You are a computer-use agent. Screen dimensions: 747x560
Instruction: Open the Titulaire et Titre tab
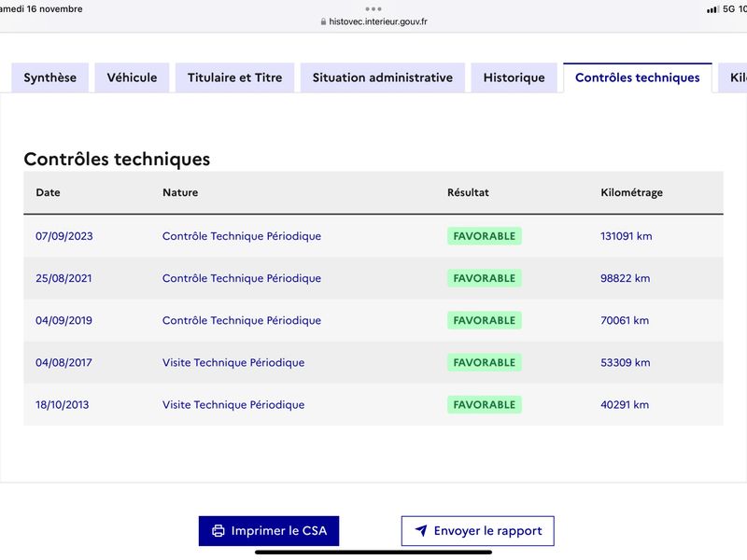click(235, 77)
